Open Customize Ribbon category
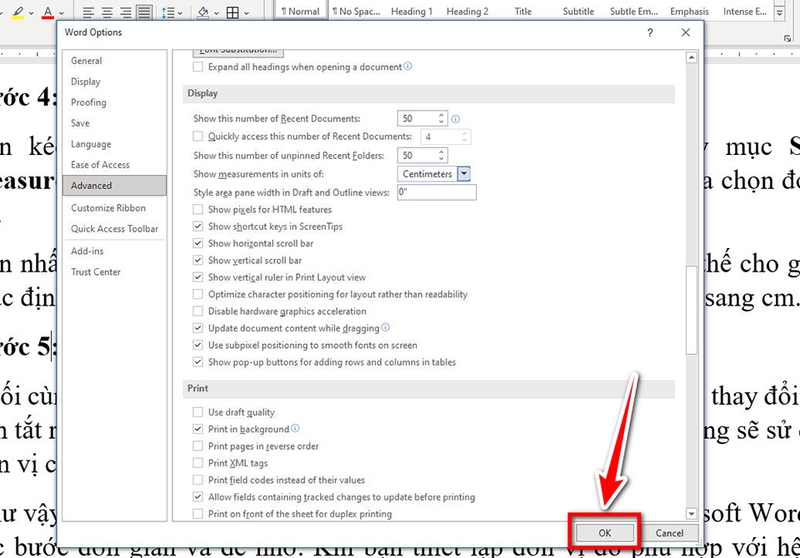Viewport: 800px width, 558px height. 114,208
